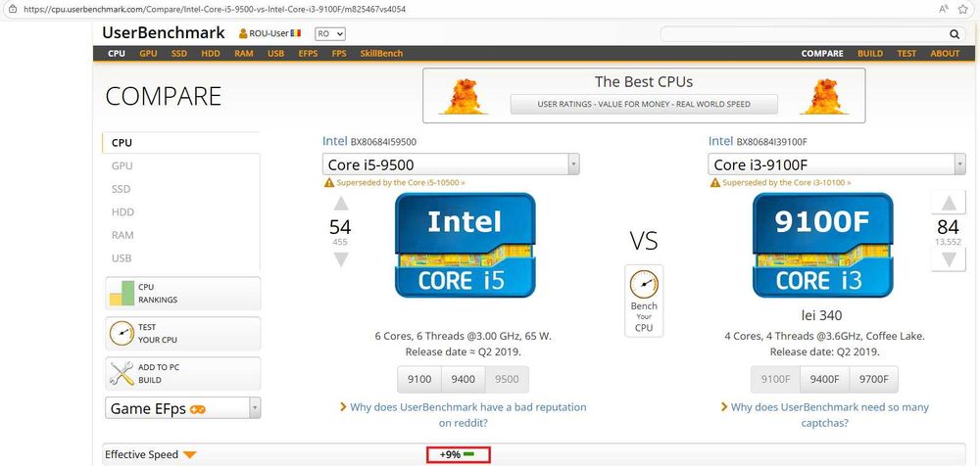Select the GPU tab in top navigation
Screen dimensions: 980x466
[148, 54]
